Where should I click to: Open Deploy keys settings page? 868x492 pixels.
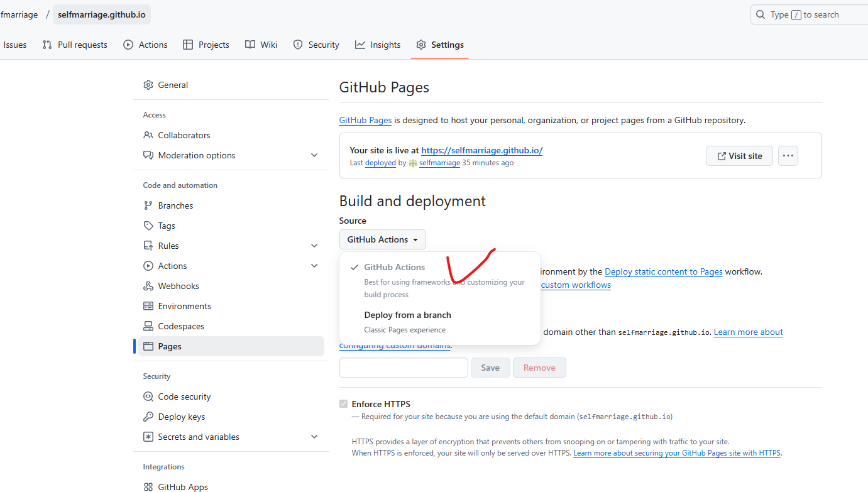point(231,417)
